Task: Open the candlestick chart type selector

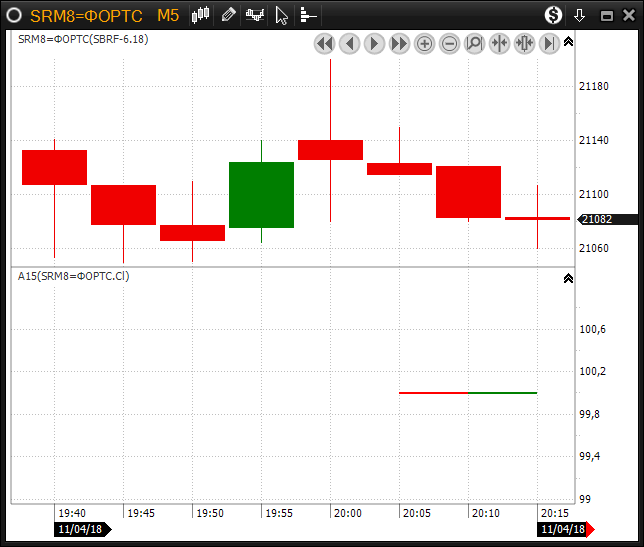Action: pyautogui.click(x=201, y=15)
